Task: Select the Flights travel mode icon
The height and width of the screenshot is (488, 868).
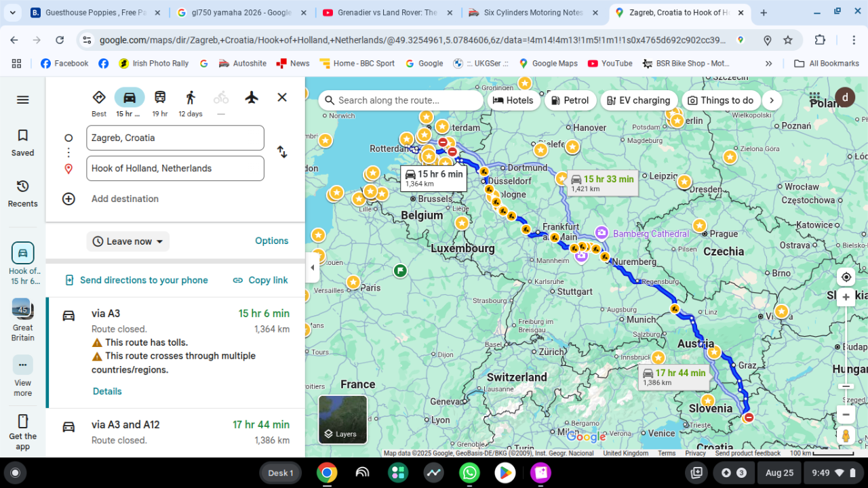Action: pos(252,98)
